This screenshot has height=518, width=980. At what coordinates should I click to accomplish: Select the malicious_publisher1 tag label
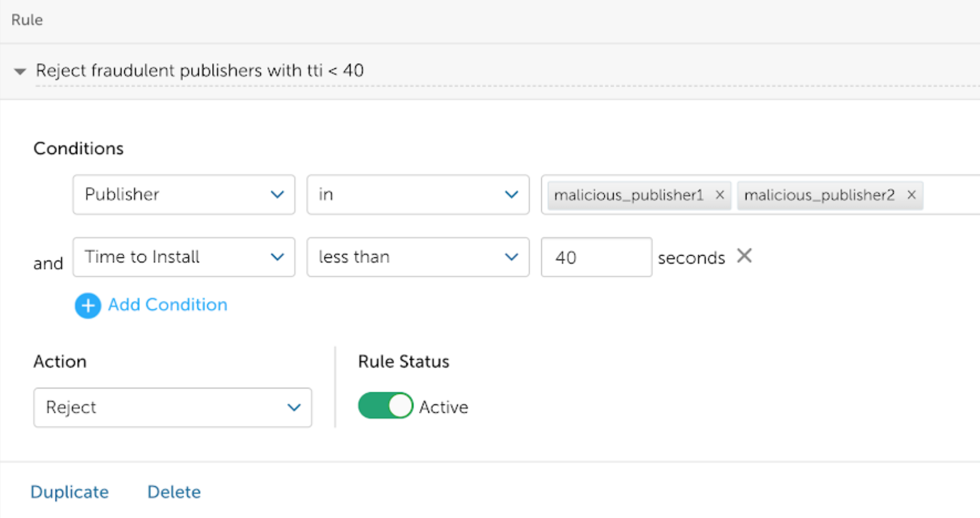[x=629, y=195]
